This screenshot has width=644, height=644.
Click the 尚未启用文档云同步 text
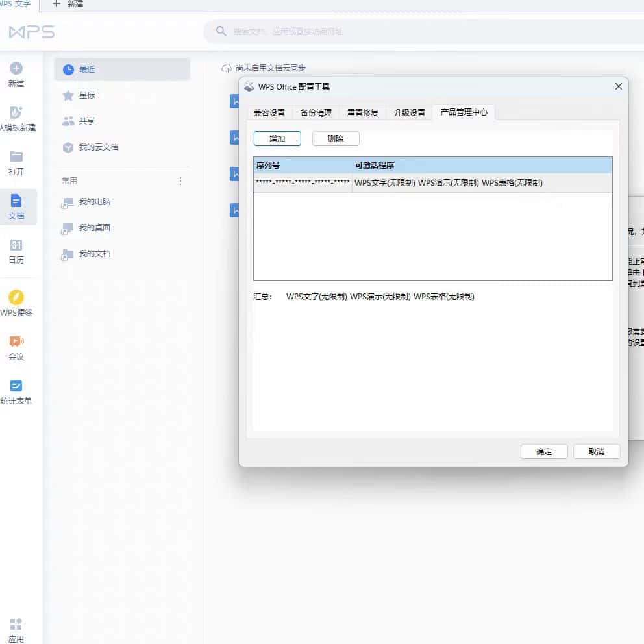271,68
